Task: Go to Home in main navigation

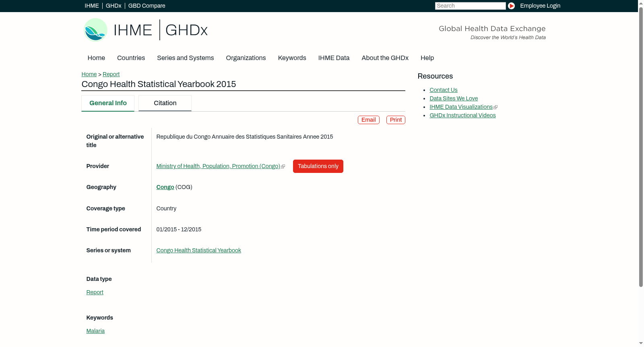Action: click(x=96, y=58)
